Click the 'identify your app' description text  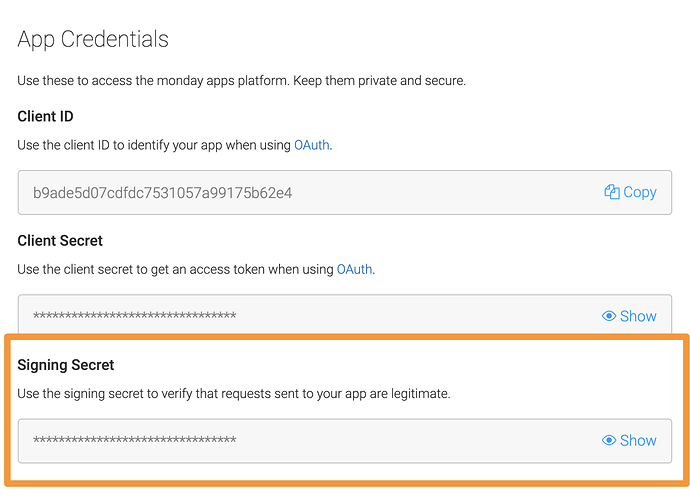tap(175, 145)
